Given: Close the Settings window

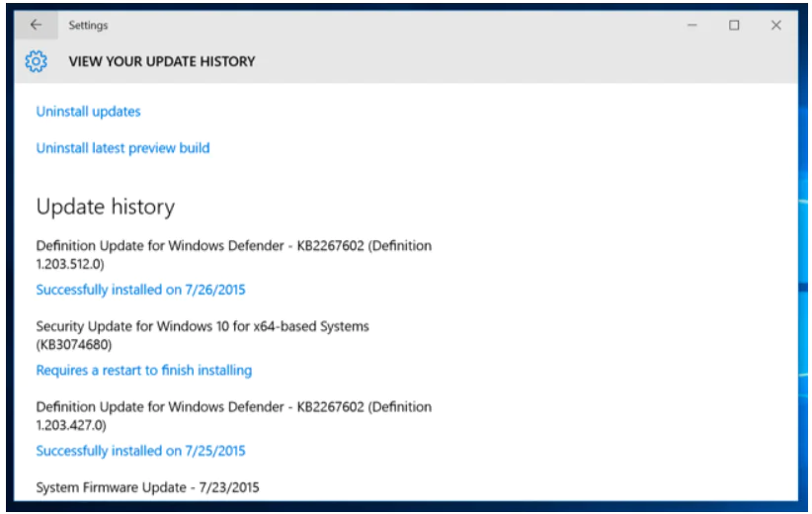Looking at the screenshot, I should 776,26.
